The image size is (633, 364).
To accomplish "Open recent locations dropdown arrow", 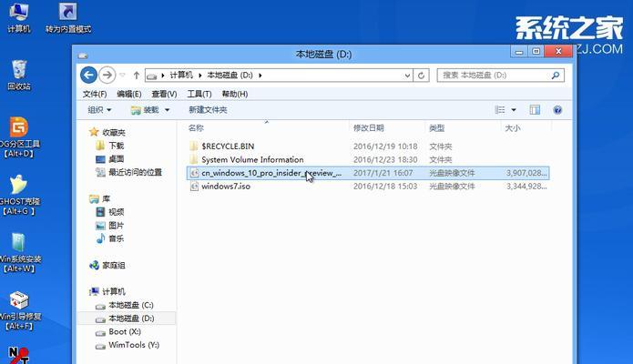I will coord(122,76).
